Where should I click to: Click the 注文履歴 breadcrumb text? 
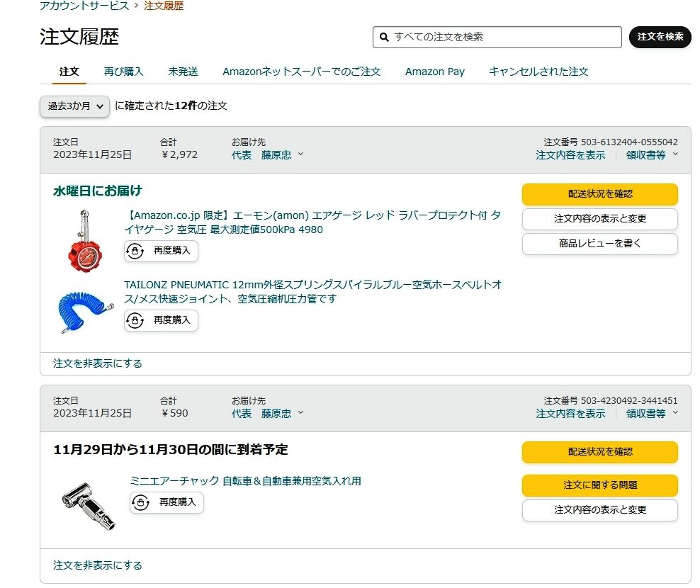tap(164, 6)
